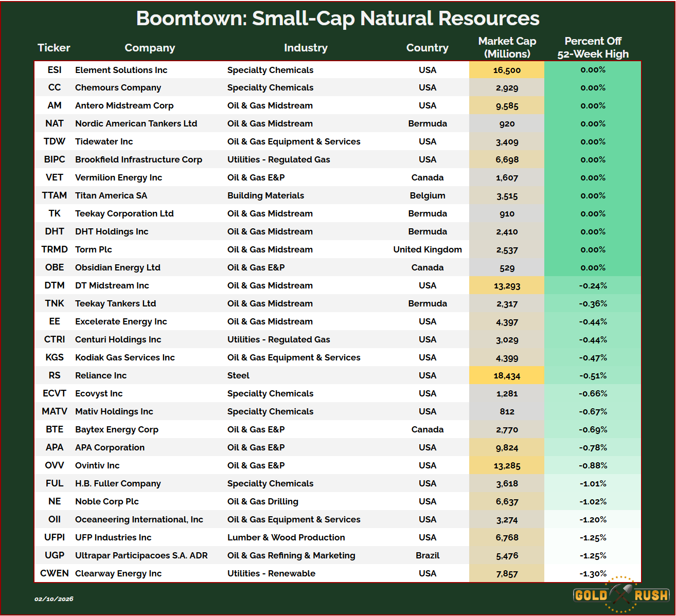
Task: Click the ESI ticker symbol
Action: coord(54,70)
